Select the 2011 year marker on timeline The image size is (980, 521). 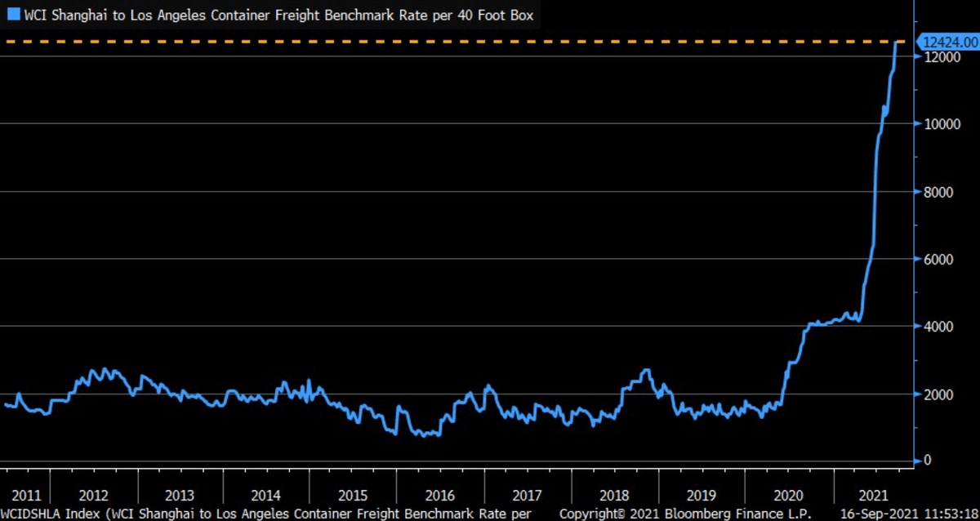(x=27, y=495)
